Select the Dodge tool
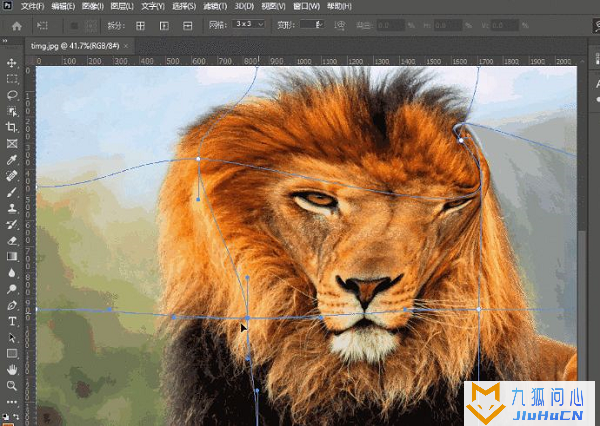This screenshot has height=426, width=600. 12,289
